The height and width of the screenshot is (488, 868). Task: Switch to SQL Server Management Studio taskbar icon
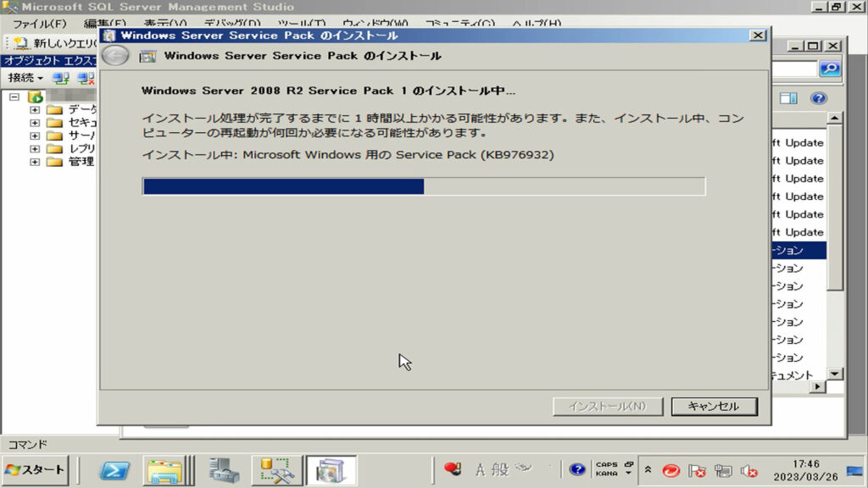(277, 470)
